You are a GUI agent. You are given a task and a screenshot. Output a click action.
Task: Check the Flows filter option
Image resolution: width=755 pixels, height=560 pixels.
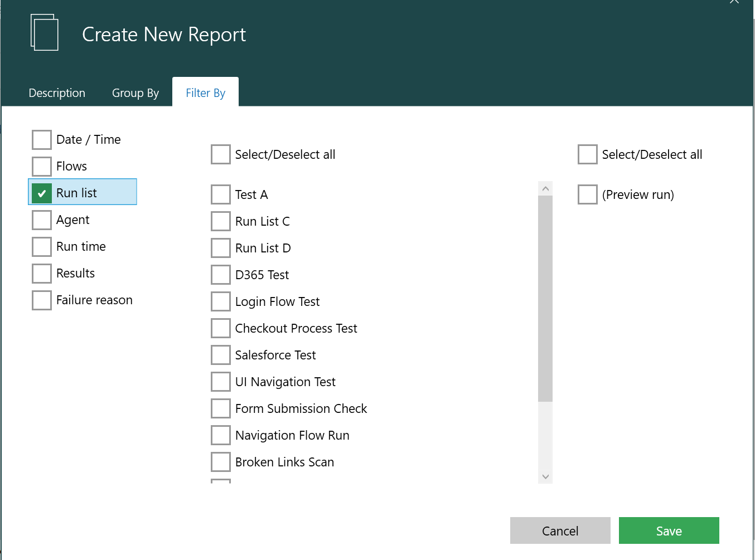coord(42,167)
